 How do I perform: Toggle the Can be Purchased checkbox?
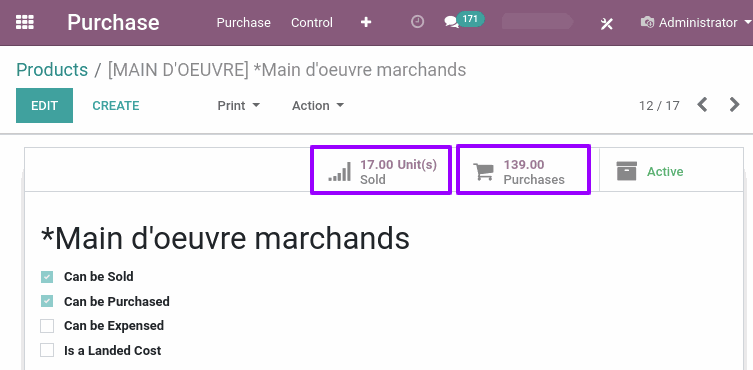point(47,302)
